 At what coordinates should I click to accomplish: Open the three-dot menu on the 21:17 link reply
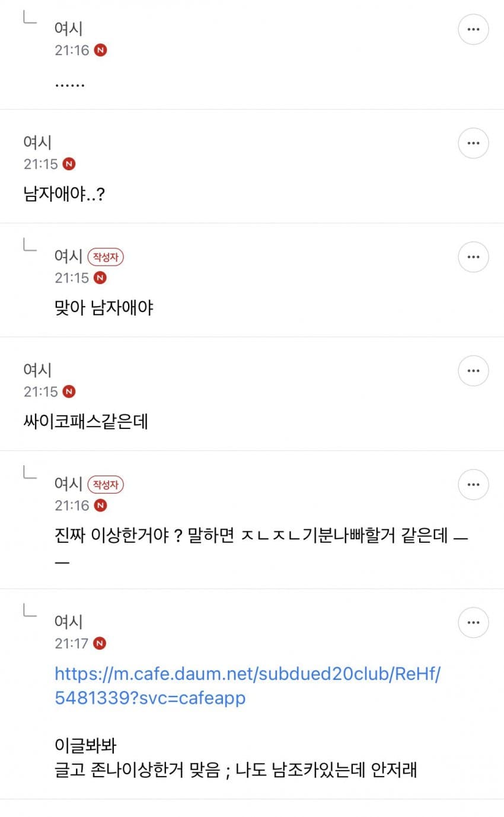pyautogui.click(x=473, y=622)
